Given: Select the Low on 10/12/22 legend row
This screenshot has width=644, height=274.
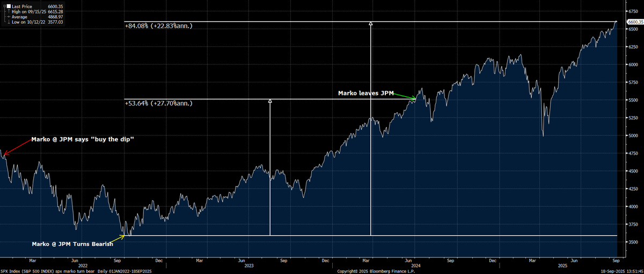Looking at the screenshot, I should click(x=35, y=21).
